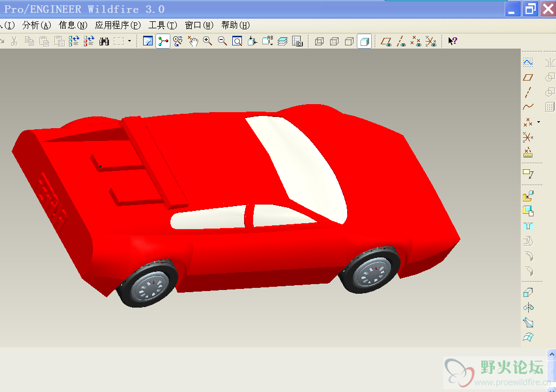Click the Repaint screen icon

(147, 41)
